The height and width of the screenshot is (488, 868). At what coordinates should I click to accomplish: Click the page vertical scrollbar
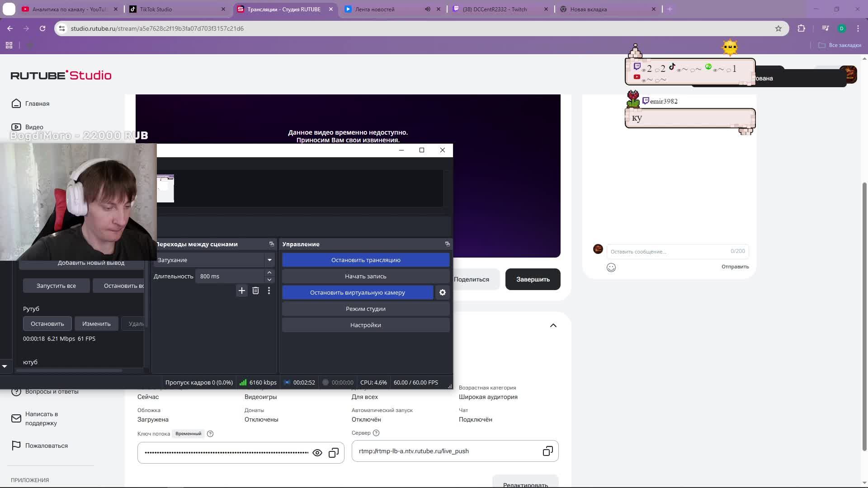[x=864, y=316]
